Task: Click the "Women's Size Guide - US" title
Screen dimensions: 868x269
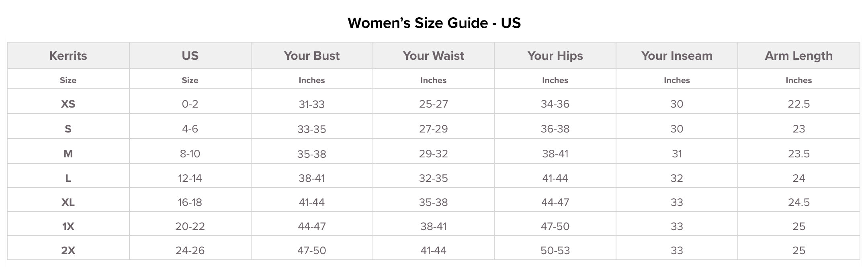Action: click(x=434, y=23)
